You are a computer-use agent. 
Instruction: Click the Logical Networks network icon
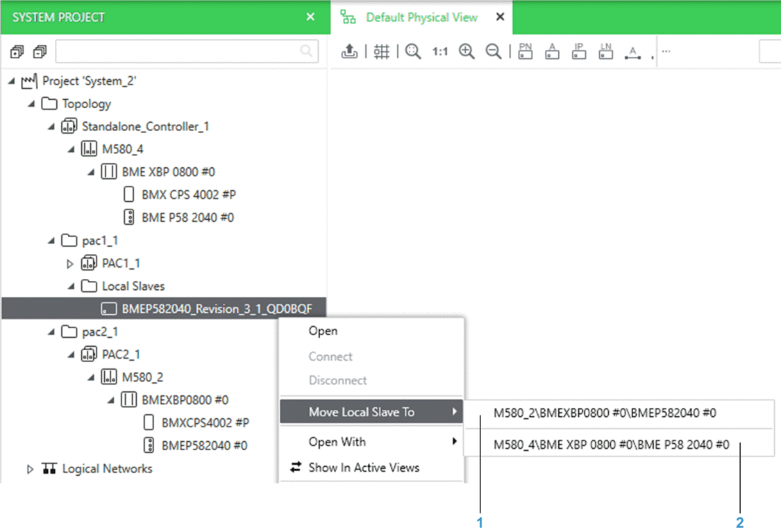(x=49, y=468)
